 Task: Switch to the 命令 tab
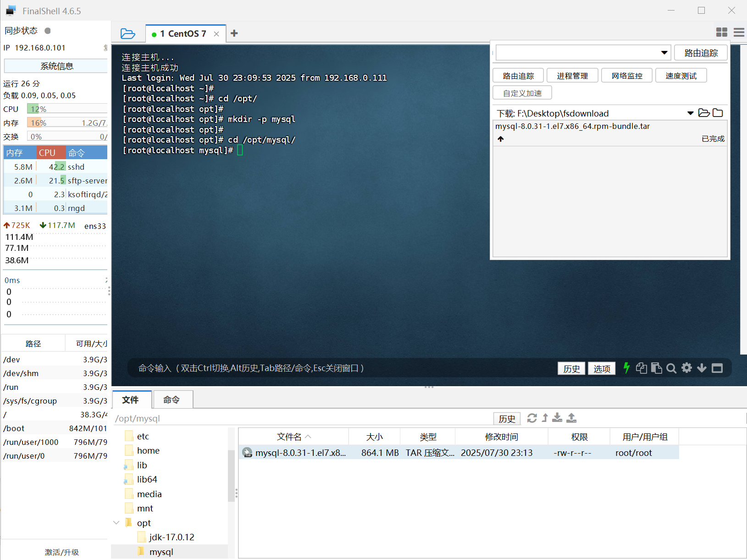[172, 400]
